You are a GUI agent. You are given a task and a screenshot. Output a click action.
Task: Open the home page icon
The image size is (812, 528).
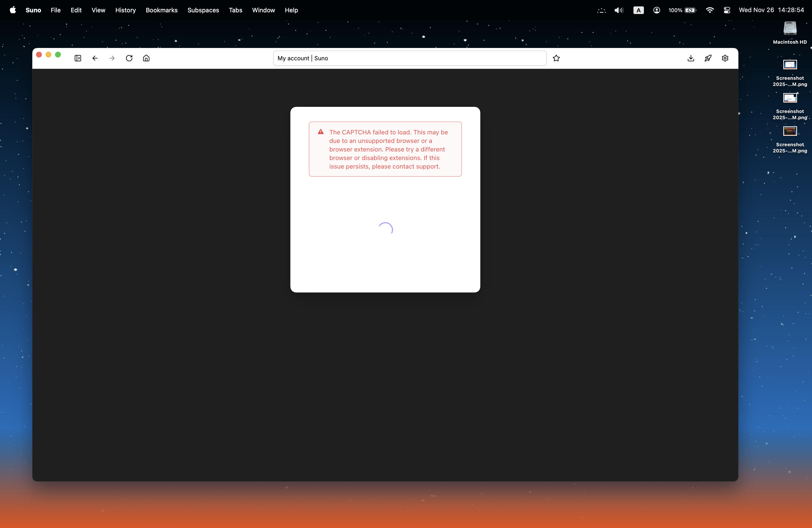(x=146, y=58)
